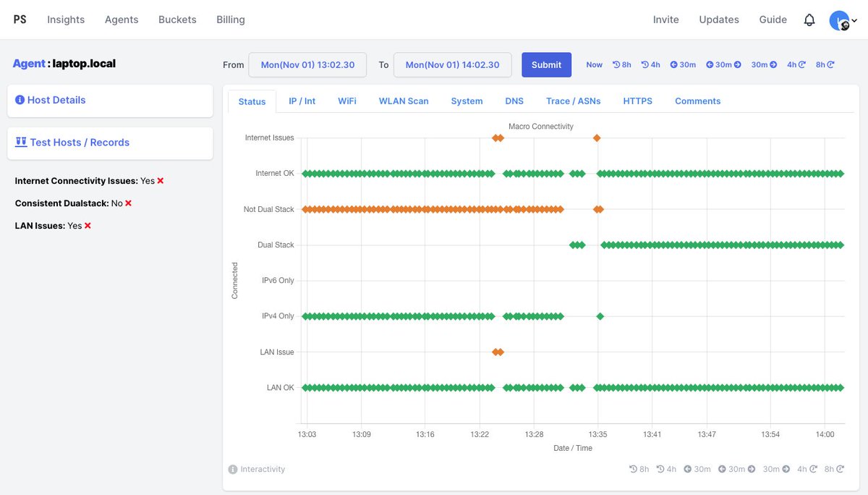Click the Submit button
The image size is (868, 495).
click(x=546, y=64)
